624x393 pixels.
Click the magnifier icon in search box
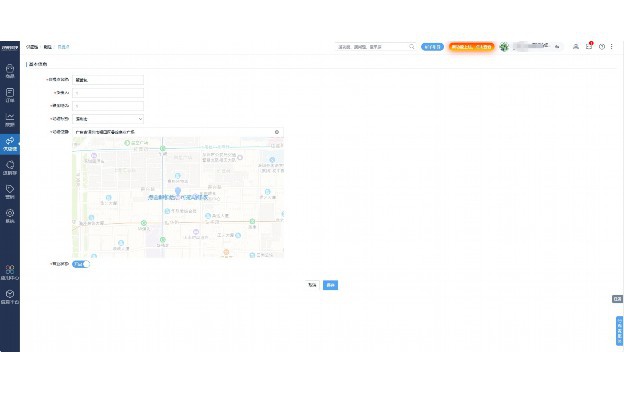pos(411,47)
